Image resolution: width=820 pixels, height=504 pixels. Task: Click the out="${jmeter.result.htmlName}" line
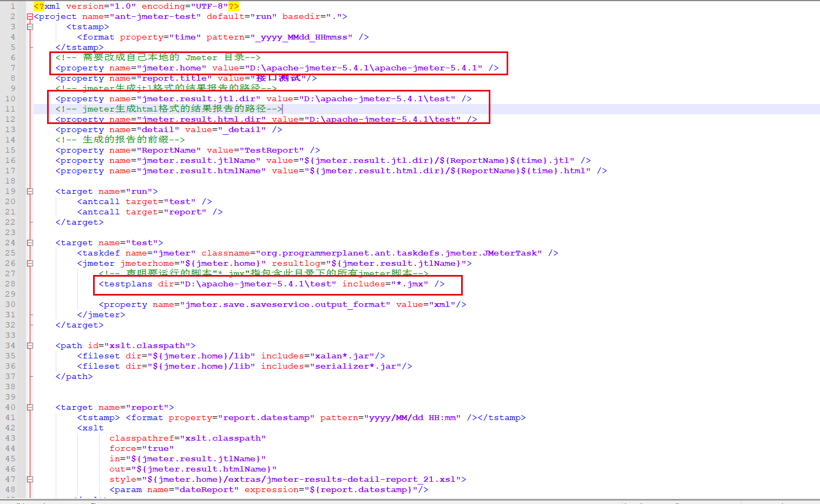pos(193,469)
